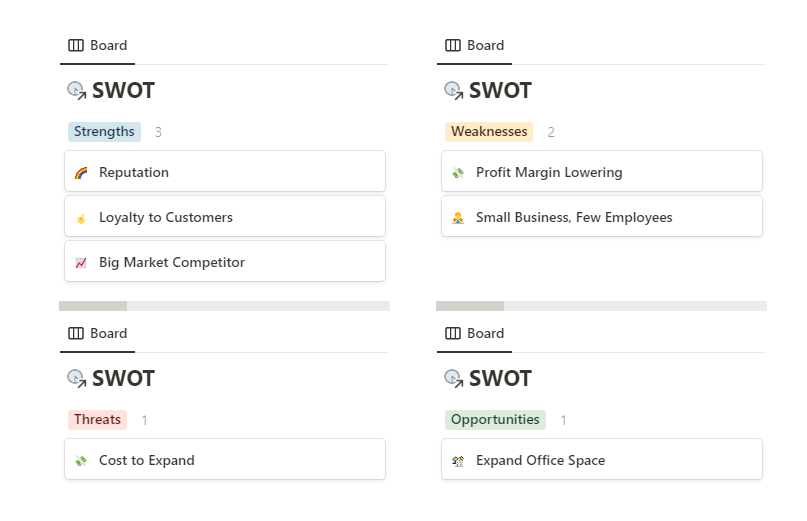Click the red Threats group label
The height and width of the screenshot is (521, 807).
pyautogui.click(x=97, y=420)
